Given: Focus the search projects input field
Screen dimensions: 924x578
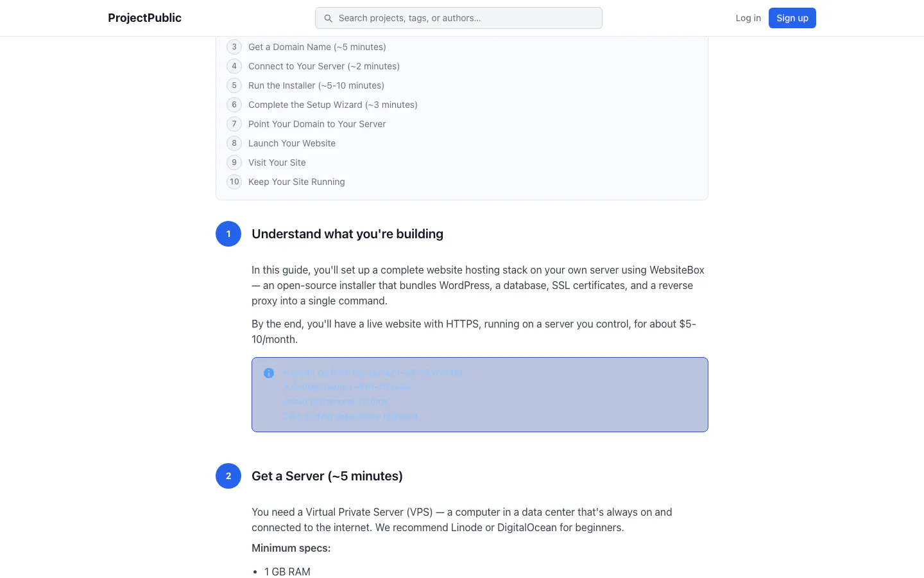Looking at the screenshot, I should click(x=459, y=18).
